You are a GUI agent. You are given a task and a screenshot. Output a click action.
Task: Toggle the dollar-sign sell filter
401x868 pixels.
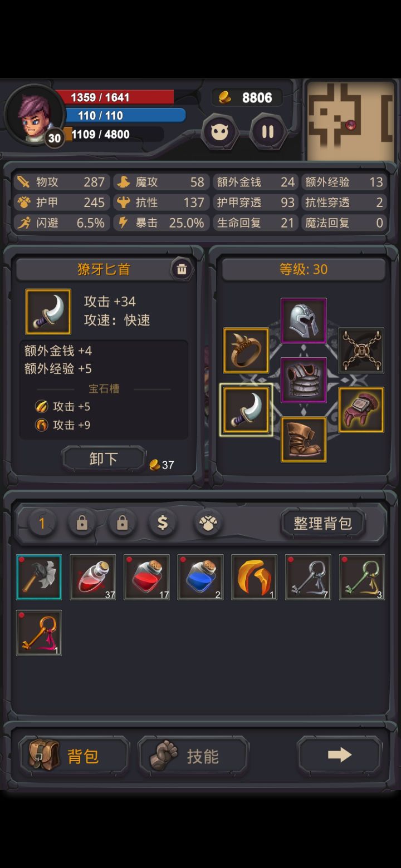coord(163,523)
